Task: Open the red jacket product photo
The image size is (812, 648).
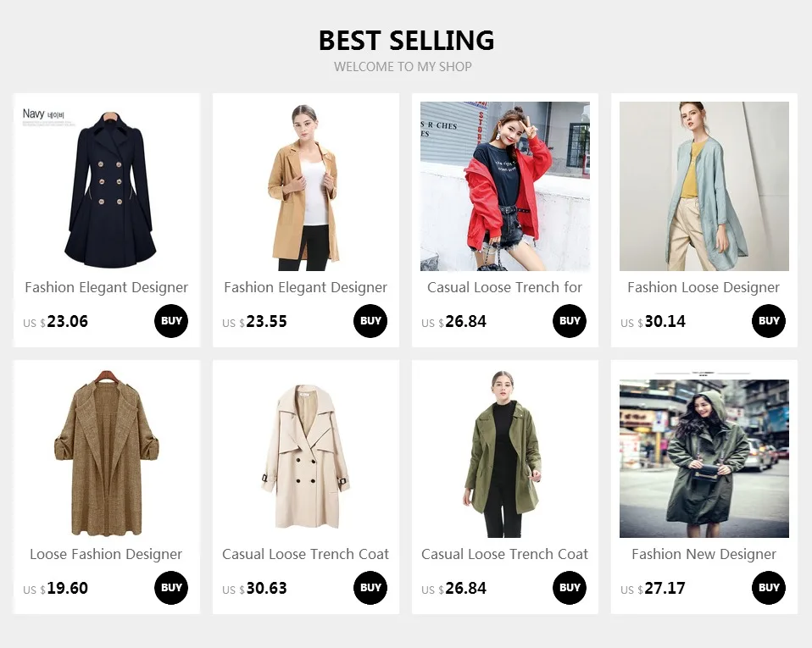Action: coord(505,186)
